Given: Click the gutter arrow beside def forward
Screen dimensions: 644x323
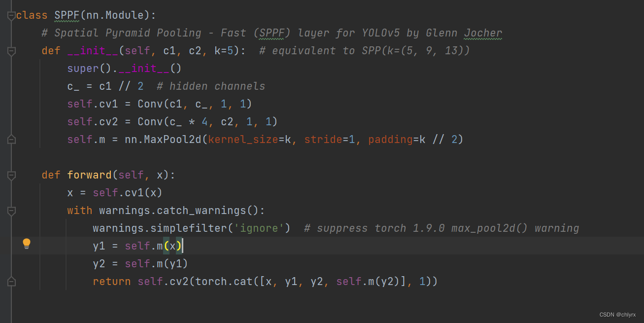Looking at the screenshot, I should click(x=11, y=175).
